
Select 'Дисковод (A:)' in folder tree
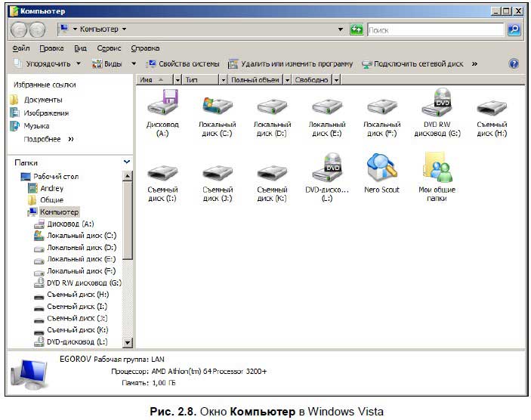(x=70, y=224)
